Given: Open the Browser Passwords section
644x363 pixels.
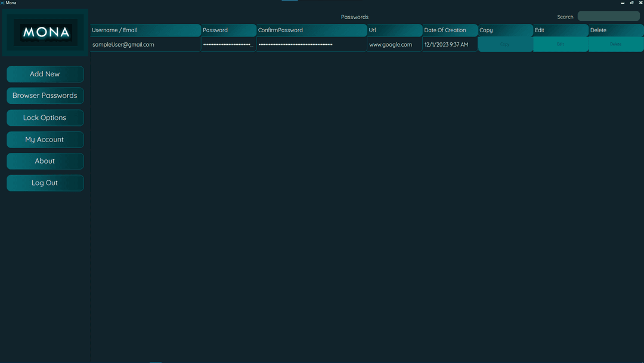Looking at the screenshot, I should click(45, 96).
